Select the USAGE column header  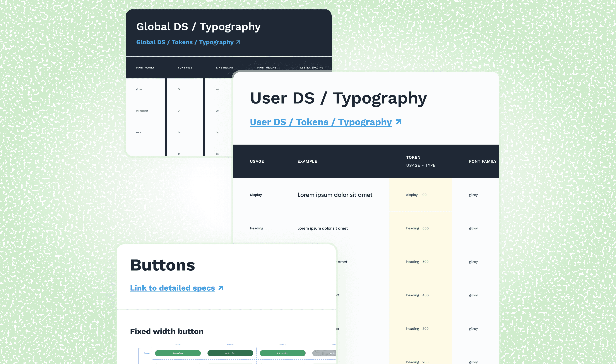[x=257, y=161]
